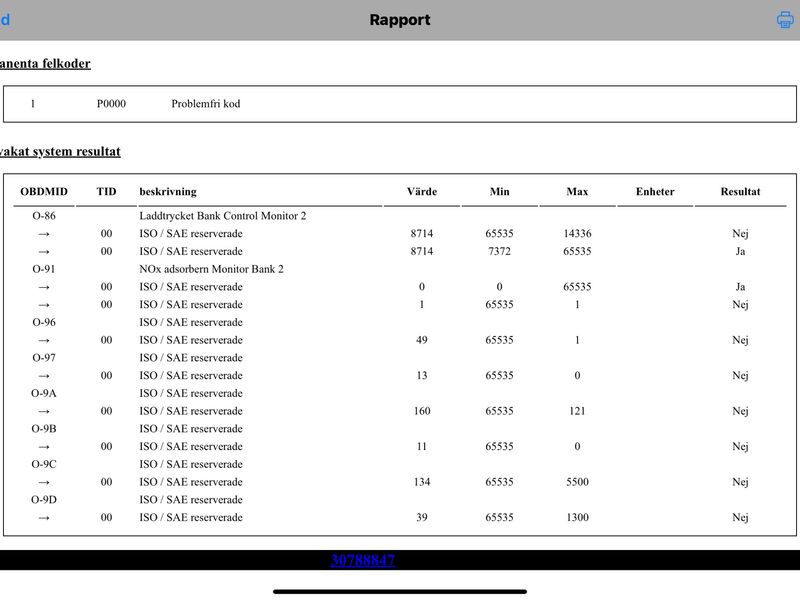
Task: Tap the home indicator bar at bottom
Action: pyautogui.click(x=399, y=592)
